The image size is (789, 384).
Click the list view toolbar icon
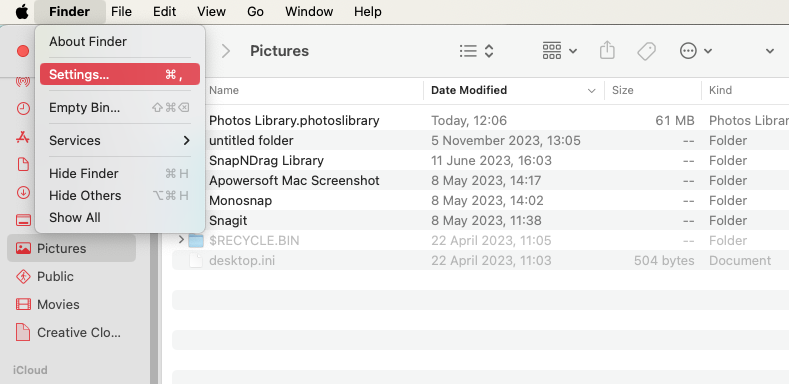tap(468, 51)
